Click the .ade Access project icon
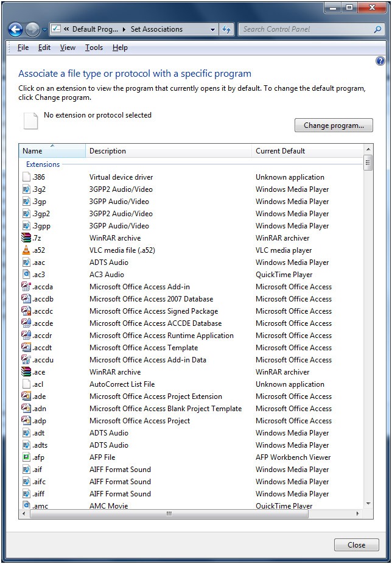The height and width of the screenshot is (564, 392). click(x=26, y=397)
